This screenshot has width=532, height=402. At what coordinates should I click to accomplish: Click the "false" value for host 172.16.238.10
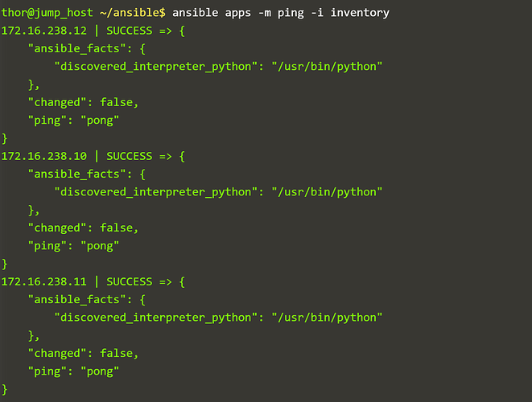tap(118, 228)
